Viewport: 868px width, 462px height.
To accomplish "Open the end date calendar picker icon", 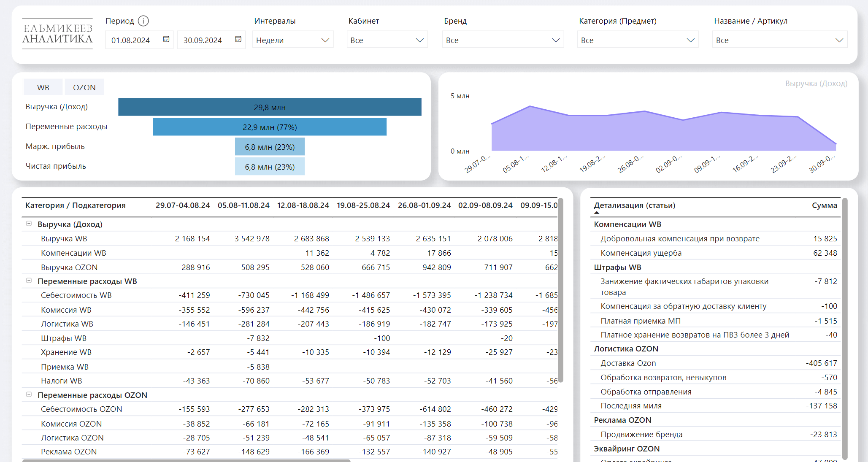I will 238,39.
